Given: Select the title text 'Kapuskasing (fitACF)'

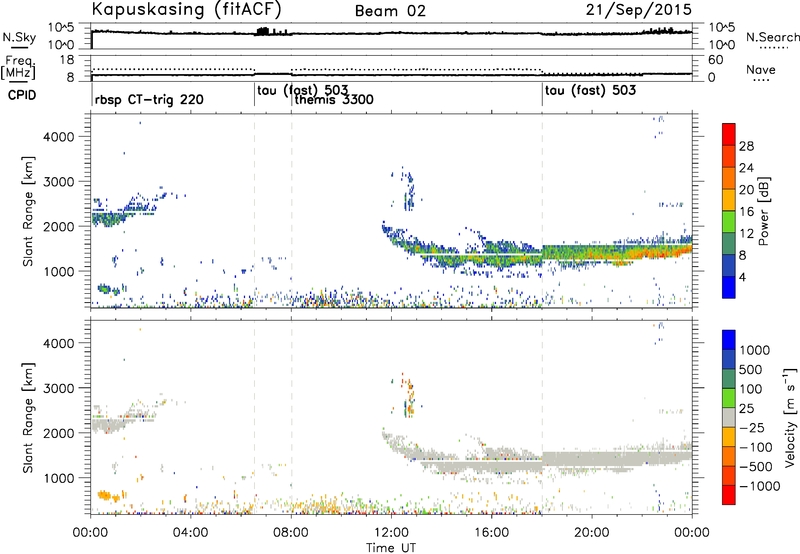Looking at the screenshot, I should (x=186, y=10).
